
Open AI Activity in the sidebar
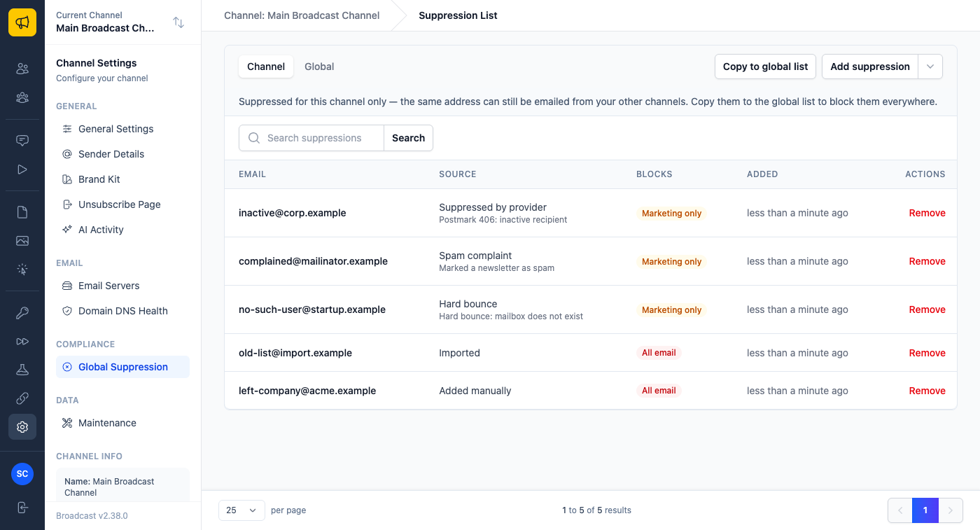coord(122,230)
